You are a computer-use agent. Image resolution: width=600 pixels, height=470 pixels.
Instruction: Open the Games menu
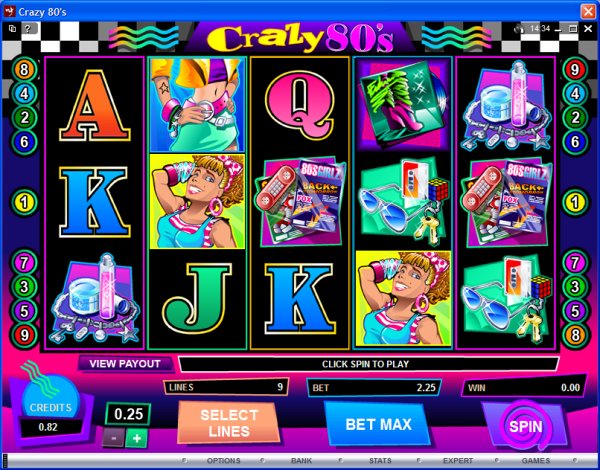(536, 461)
